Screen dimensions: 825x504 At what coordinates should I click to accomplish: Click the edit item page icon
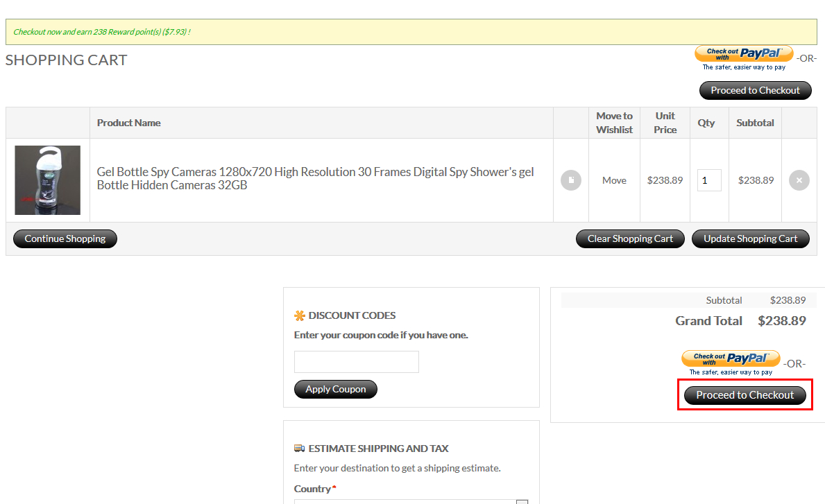570,180
